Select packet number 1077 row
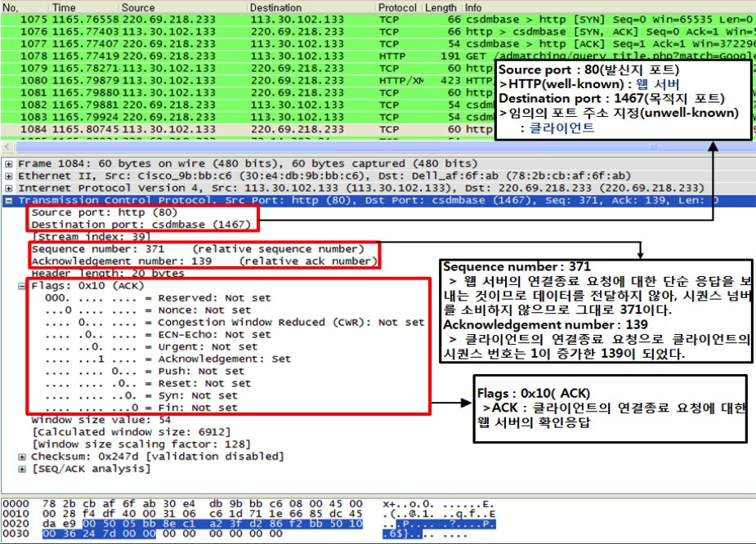 tap(378, 44)
